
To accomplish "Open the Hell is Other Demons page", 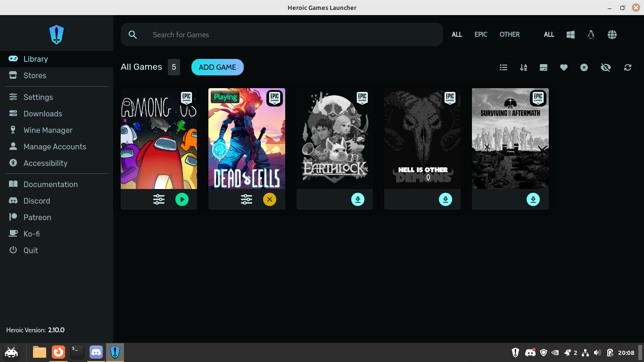I will pos(422,139).
